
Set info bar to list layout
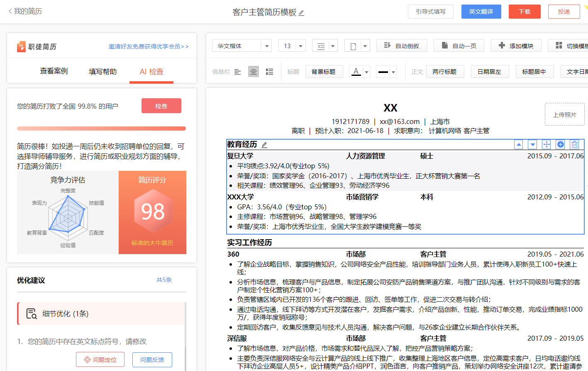point(269,72)
